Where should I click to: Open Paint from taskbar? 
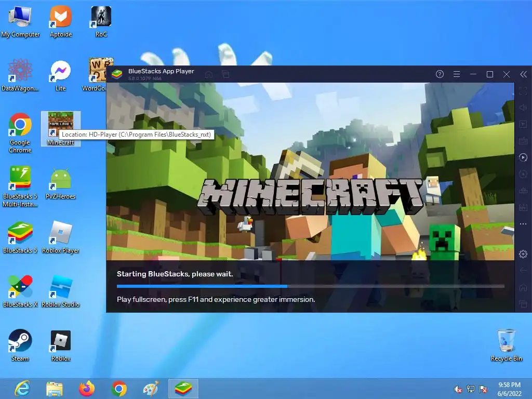click(151, 389)
